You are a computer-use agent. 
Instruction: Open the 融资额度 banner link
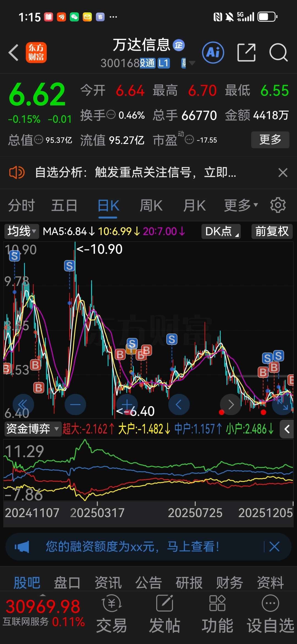coord(133,547)
